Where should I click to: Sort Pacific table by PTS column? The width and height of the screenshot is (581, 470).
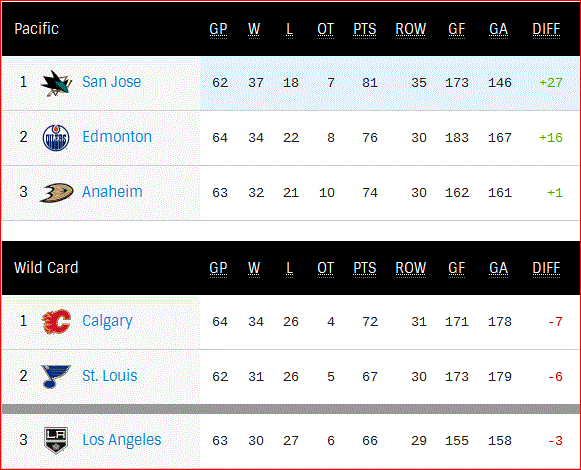click(365, 30)
